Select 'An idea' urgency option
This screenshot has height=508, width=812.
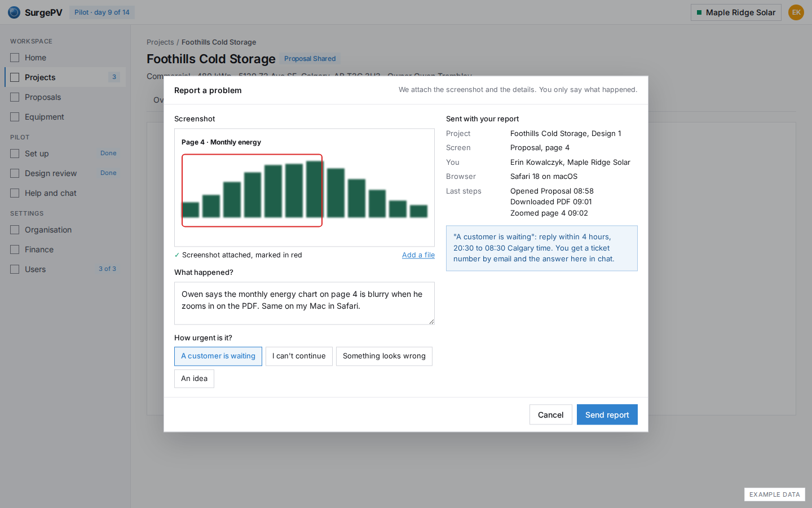tap(194, 379)
